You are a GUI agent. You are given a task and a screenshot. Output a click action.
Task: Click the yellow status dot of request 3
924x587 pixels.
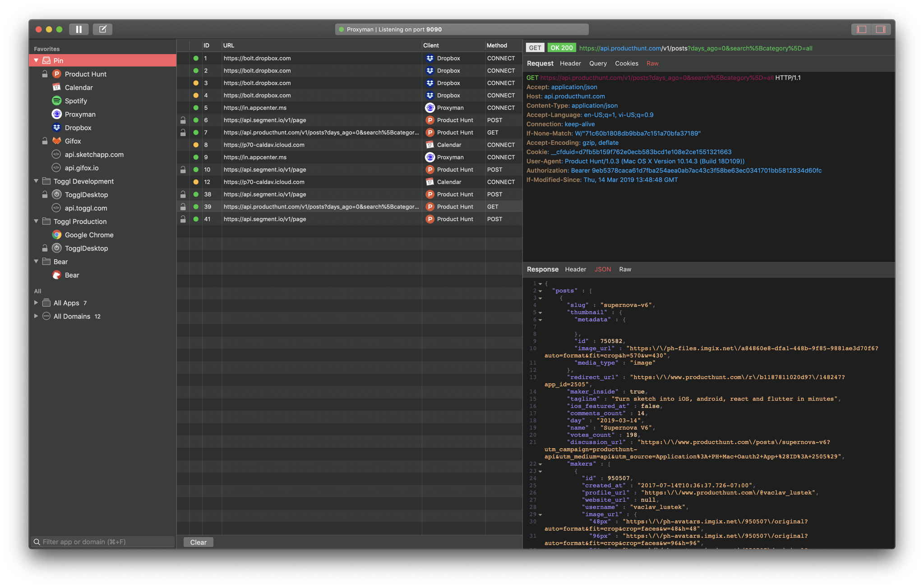pos(196,83)
